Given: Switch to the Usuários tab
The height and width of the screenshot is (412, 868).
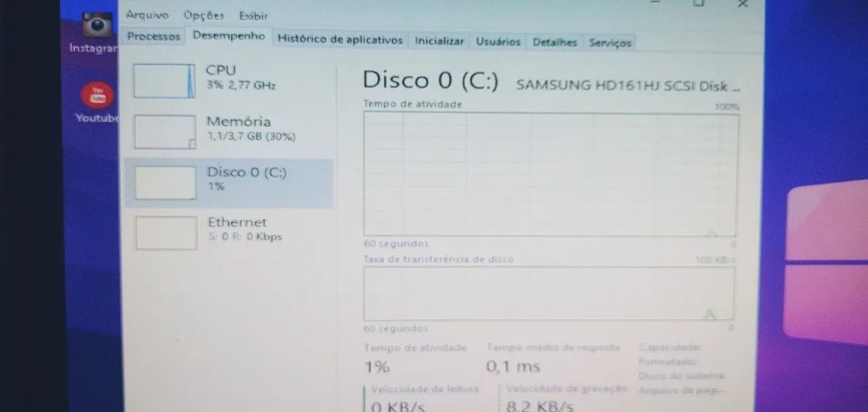Looking at the screenshot, I should point(498,42).
